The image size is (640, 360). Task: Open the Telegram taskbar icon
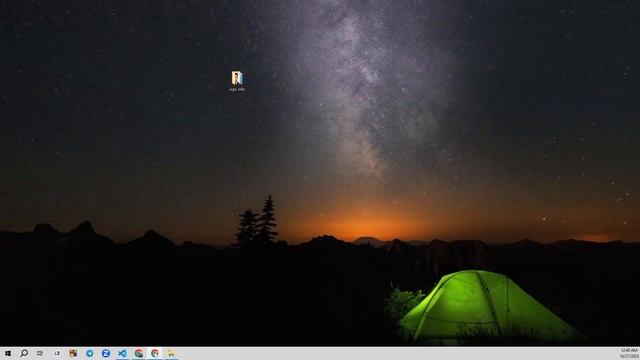pyautogui.click(x=89, y=353)
